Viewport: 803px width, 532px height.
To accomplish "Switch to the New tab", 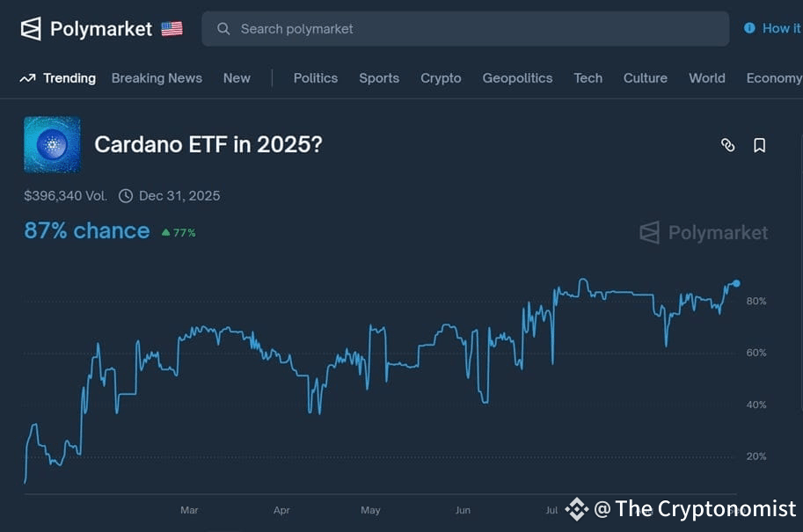I will click(237, 78).
